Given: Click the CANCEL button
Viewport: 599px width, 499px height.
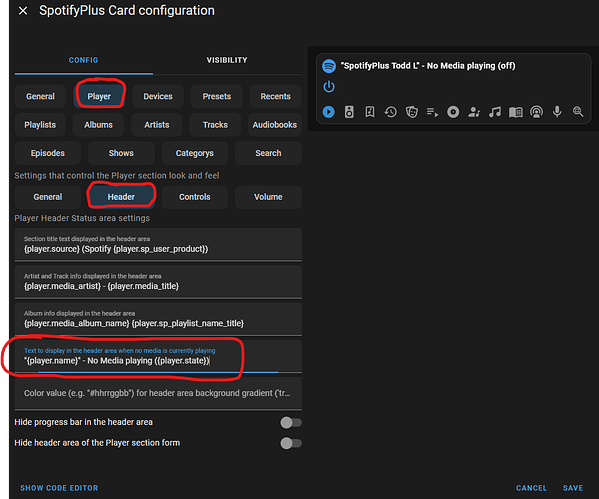Looking at the screenshot, I should (531, 488).
